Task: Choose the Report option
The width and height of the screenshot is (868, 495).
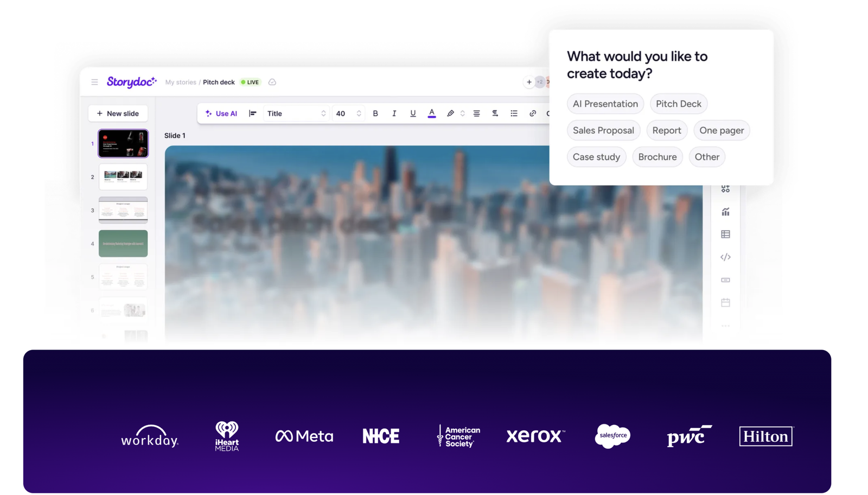Action: [x=667, y=130]
